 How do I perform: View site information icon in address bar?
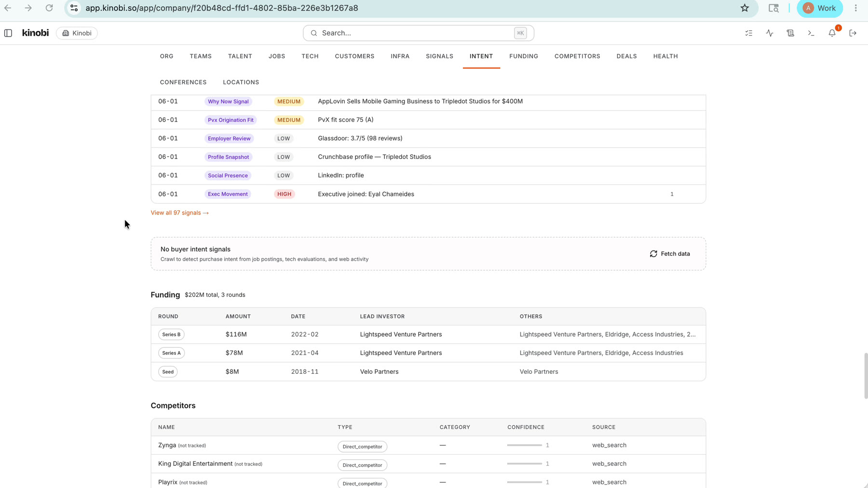pos(74,8)
